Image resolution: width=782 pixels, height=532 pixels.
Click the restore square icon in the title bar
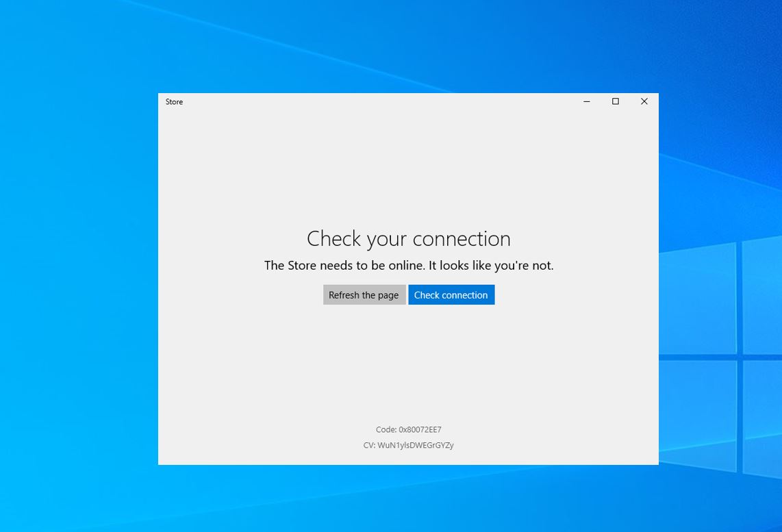coord(614,101)
